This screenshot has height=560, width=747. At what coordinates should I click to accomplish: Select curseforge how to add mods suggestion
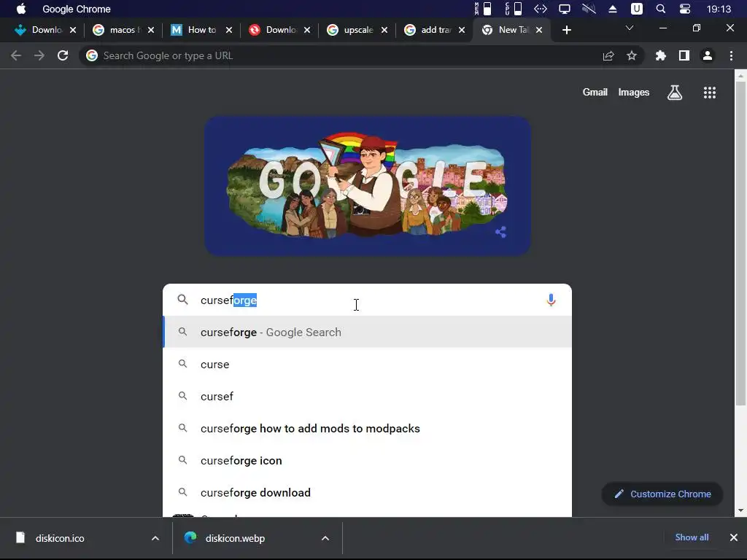pyautogui.click(x=368, y=429)
